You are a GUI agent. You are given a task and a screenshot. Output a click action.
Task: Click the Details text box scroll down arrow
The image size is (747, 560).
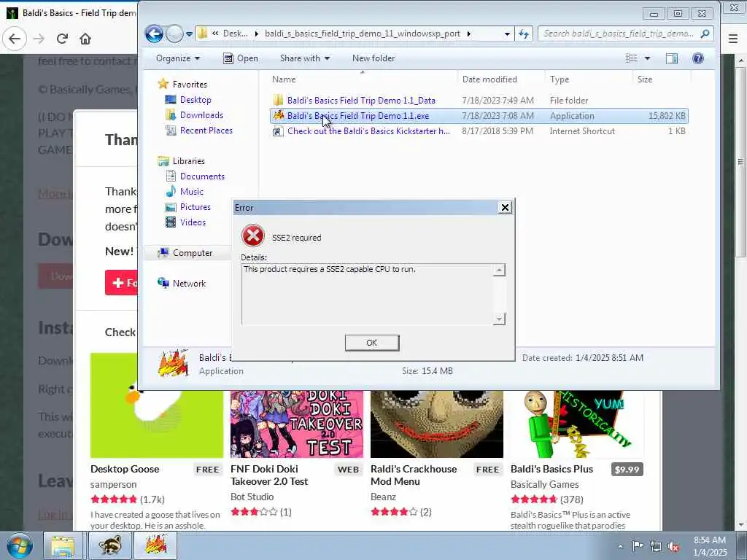point(499,319)
